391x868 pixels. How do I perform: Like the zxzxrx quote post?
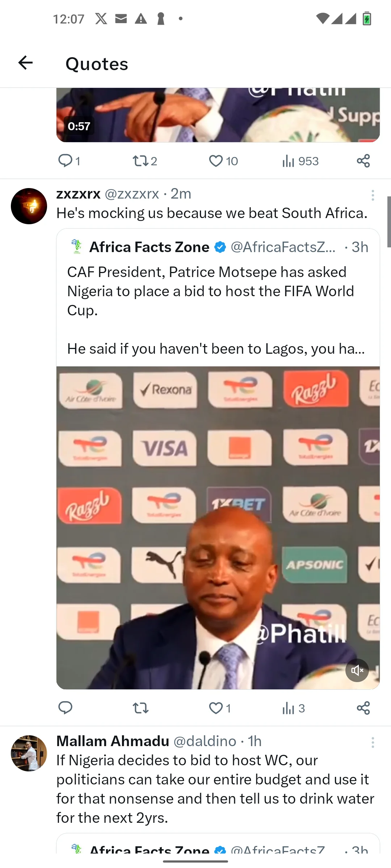pyautogui.click(x=216, y=708)
